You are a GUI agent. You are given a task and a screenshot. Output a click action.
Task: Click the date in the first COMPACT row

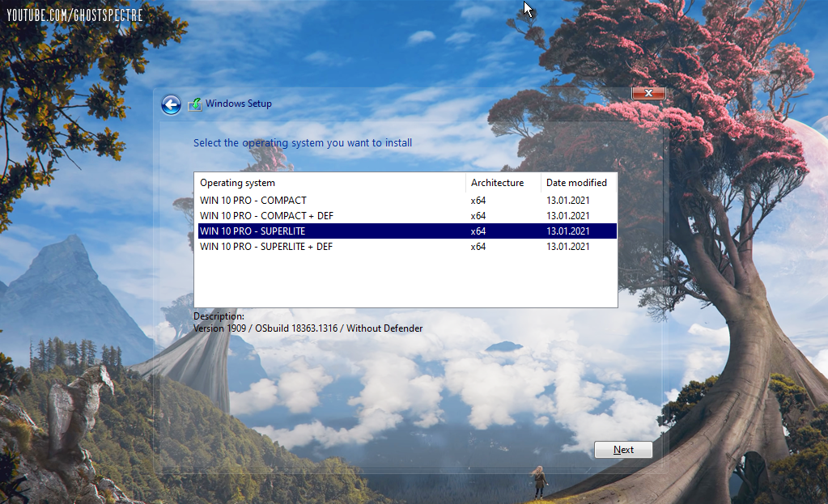tap(567, 201)
